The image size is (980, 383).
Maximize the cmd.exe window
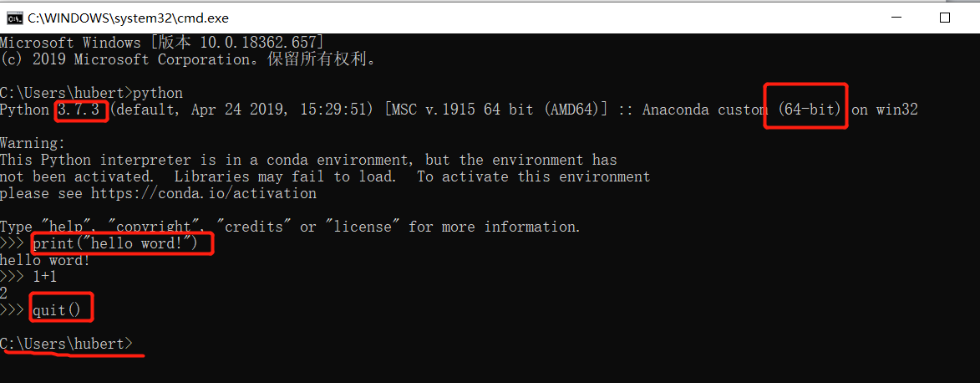coord(945,18)
